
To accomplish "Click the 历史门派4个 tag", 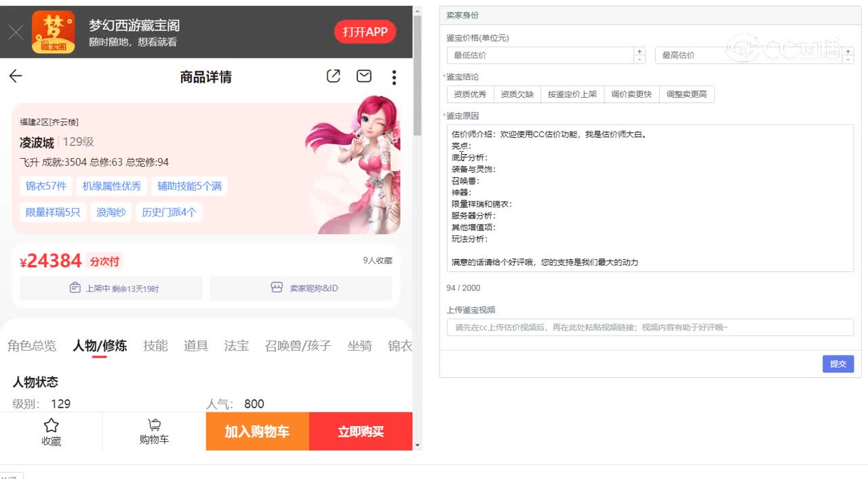I will click(x=169, y=212).
